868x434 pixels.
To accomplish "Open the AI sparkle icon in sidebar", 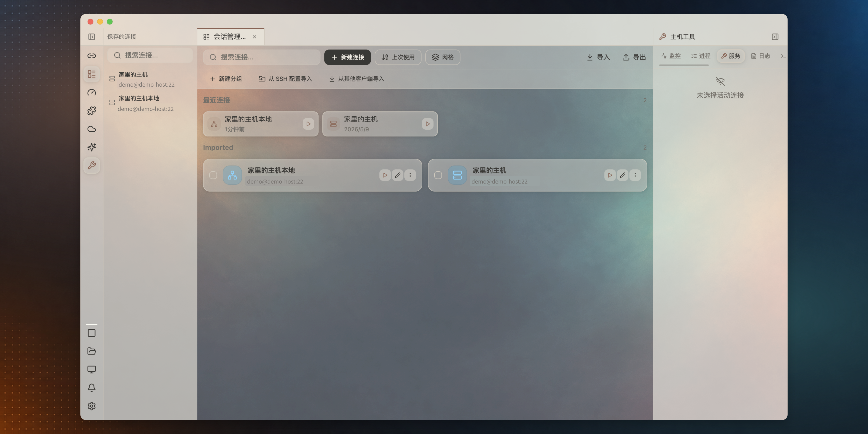I will tap(92, 147).
